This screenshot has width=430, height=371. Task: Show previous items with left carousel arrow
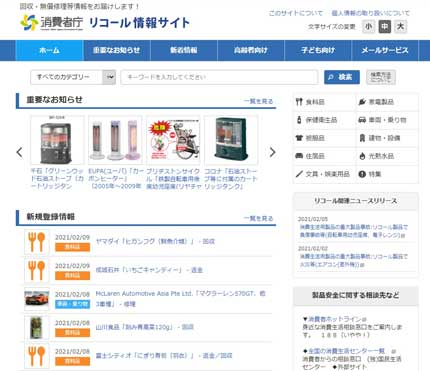tap(20, 152)
